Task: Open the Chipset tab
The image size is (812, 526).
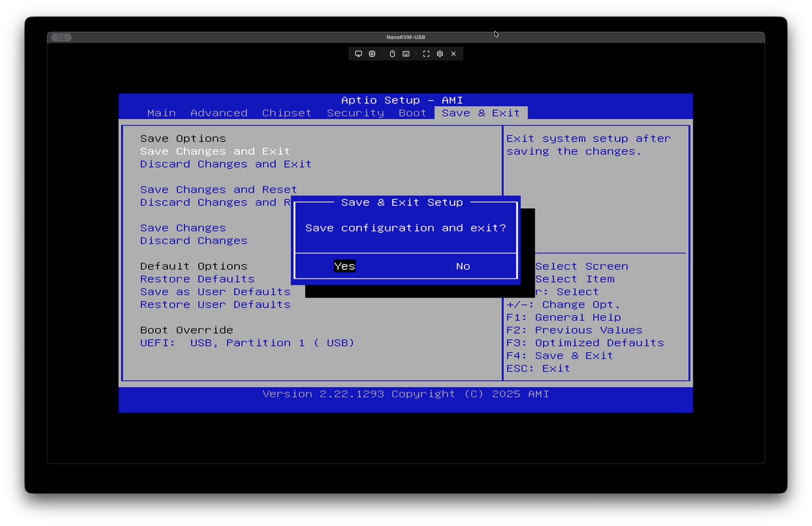Action: 287,113
